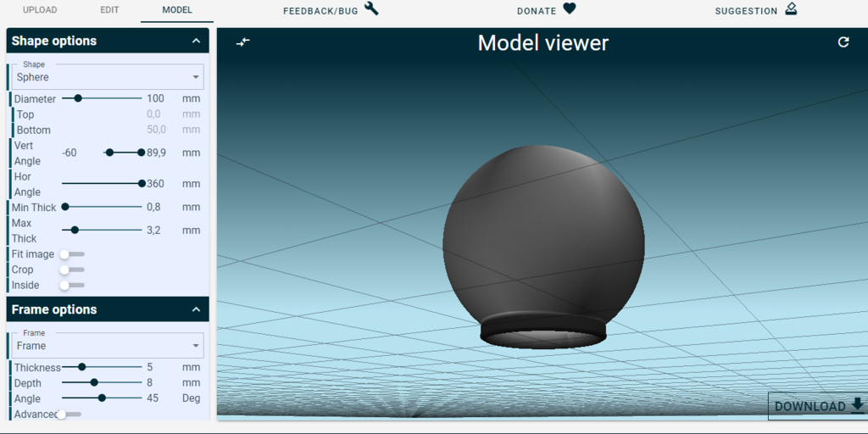Click the Min Thick slider handle
The width and height of the screenshot is (868, 434).
pyautogui.click(x=64, y=207)
